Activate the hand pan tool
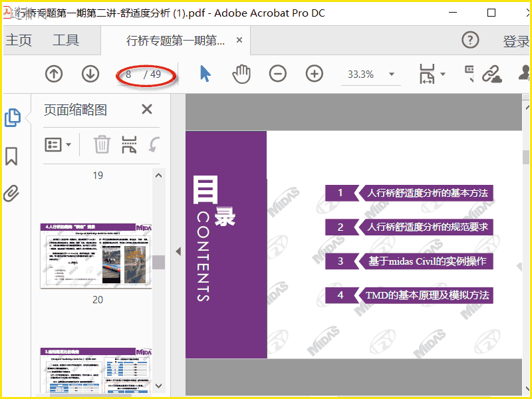 (x=241, y=74)
